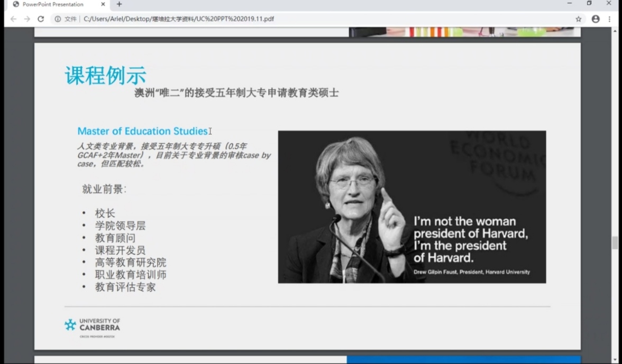Image resolution: width=622 pixels, height=364 pixels.
Task: Click the 课程开发员 bullet item
Action: (x=120, y=250)
